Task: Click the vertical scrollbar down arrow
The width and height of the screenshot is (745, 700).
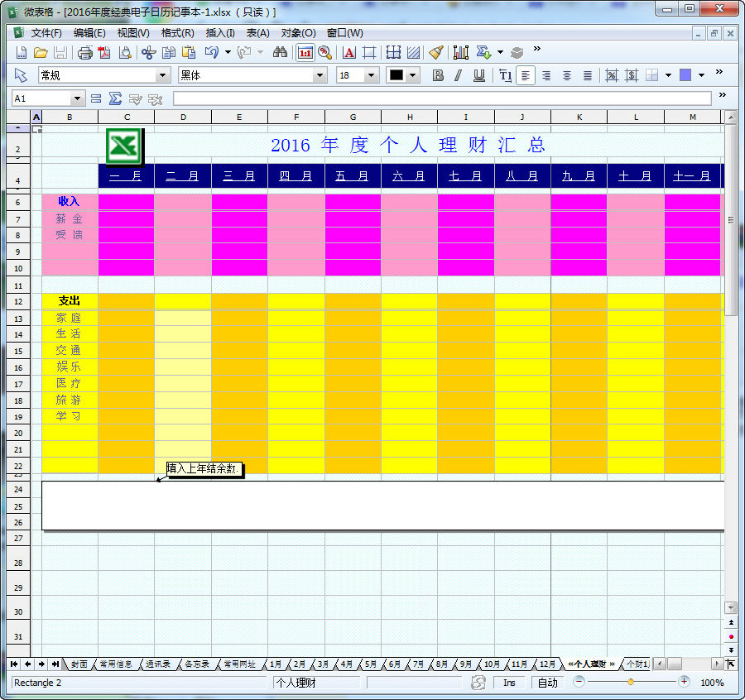Action: [731, 607]
